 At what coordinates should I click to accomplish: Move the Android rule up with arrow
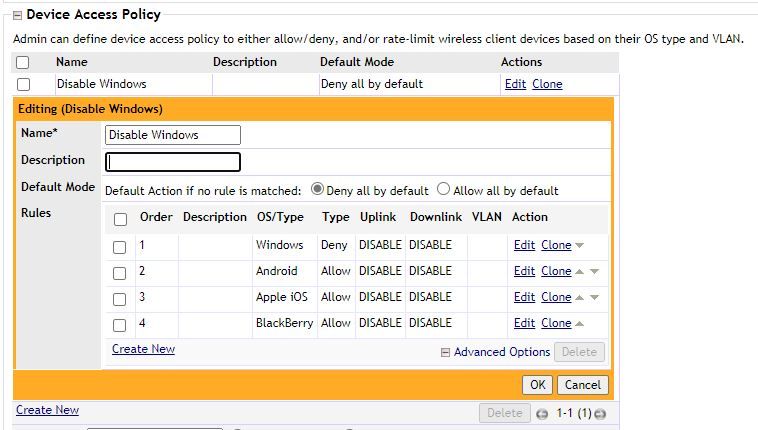tap(580, 272)
